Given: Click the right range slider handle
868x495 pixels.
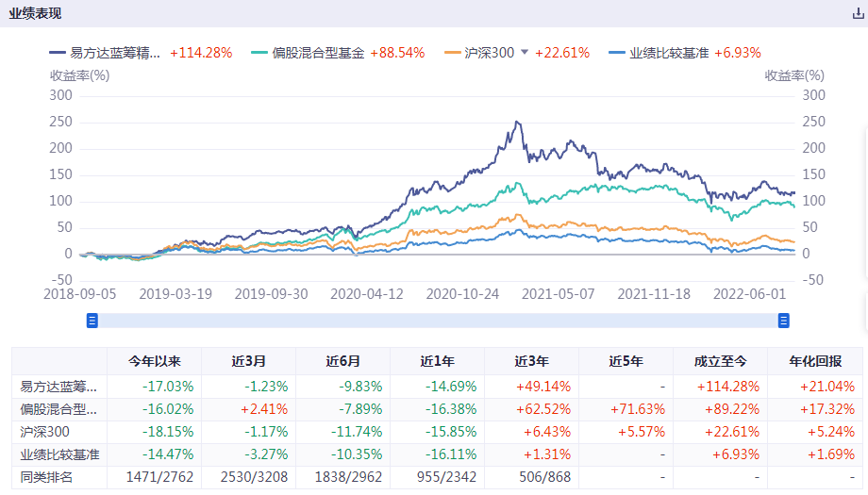Looking at the screenshot, I should (783, 321).
